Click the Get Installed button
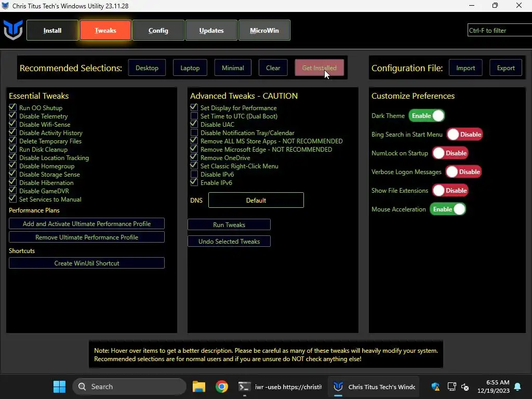This screenshot has width=532, height=399. [320, 68]
